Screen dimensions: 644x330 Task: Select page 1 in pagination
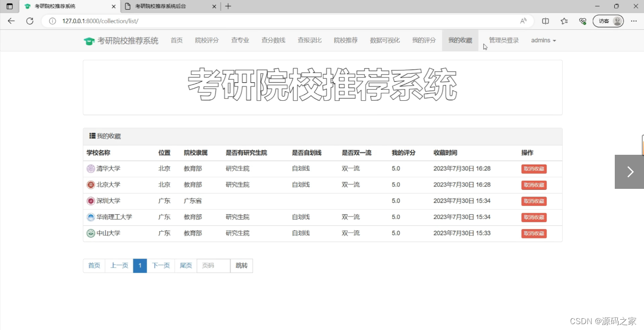tap(140, 266)
